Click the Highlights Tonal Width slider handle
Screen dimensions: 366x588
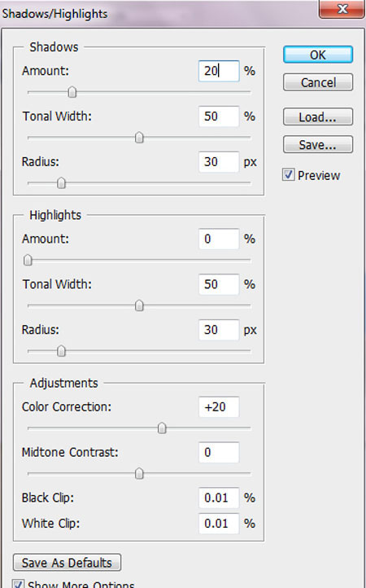(139, 305)
